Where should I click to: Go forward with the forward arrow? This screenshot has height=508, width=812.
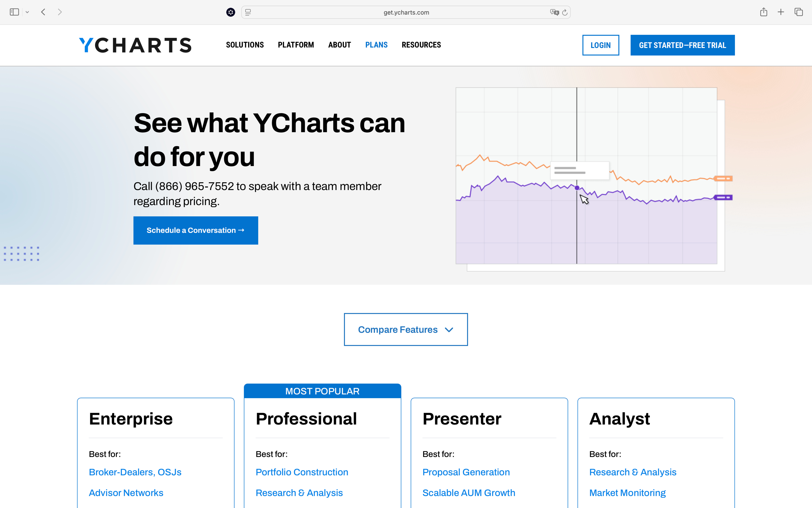click(60, 12)
